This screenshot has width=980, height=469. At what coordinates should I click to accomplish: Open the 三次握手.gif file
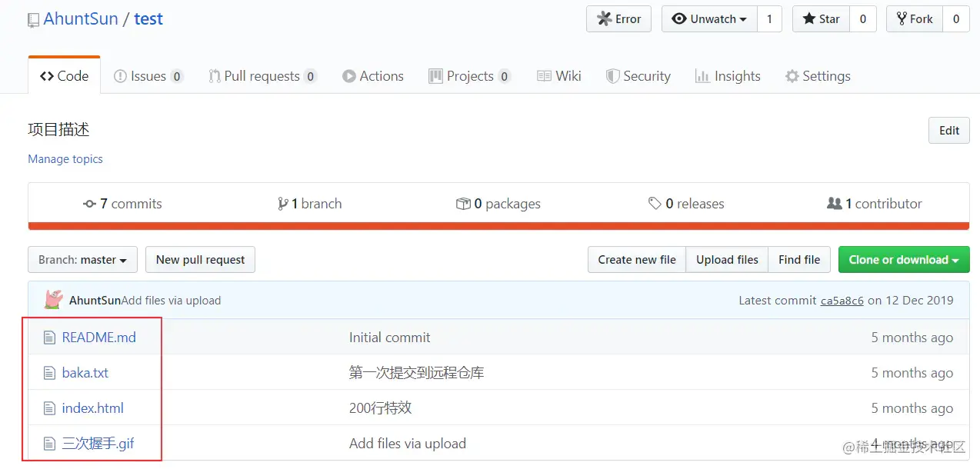98,444
